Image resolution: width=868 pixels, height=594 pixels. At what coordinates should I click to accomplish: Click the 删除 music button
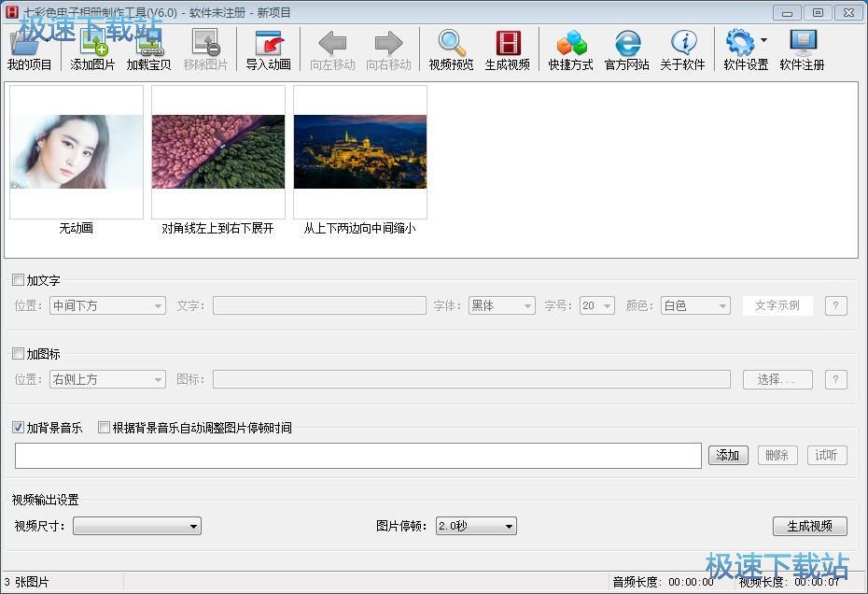(777, 455)
